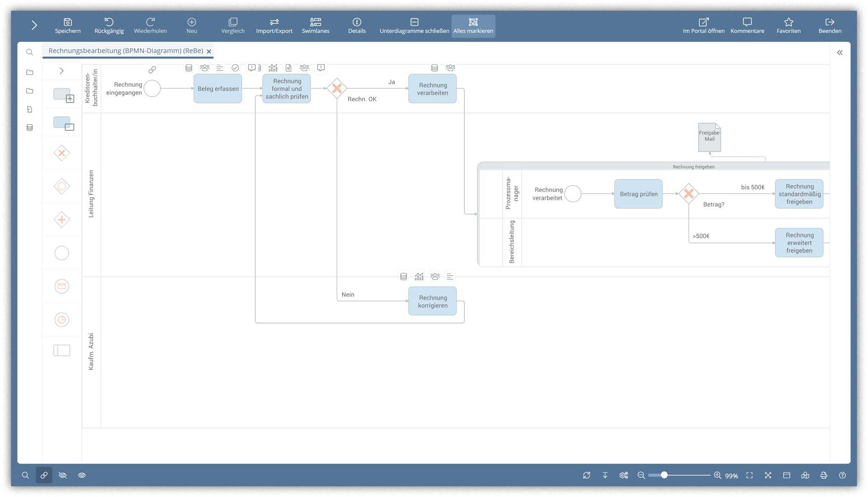This screenshot has height=497, width=868.
Task: Close the Rechnungsbearbeitung tab
Action: point(209,52)
